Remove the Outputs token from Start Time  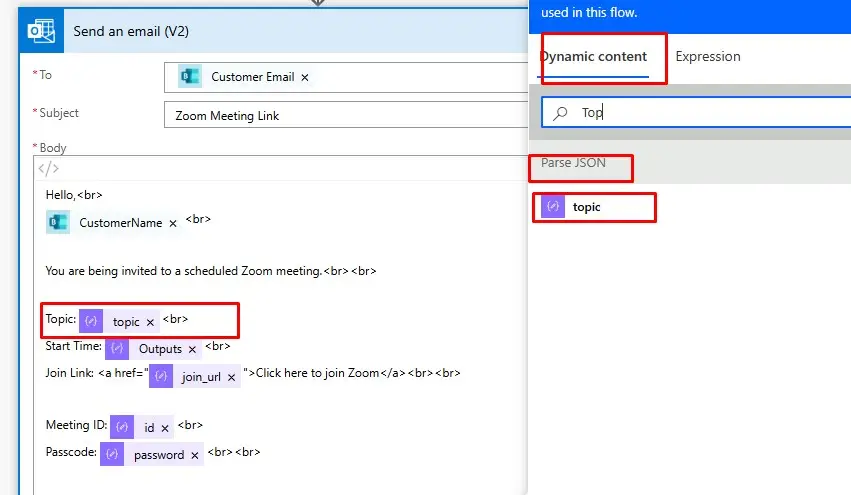(x=192, y=349)
